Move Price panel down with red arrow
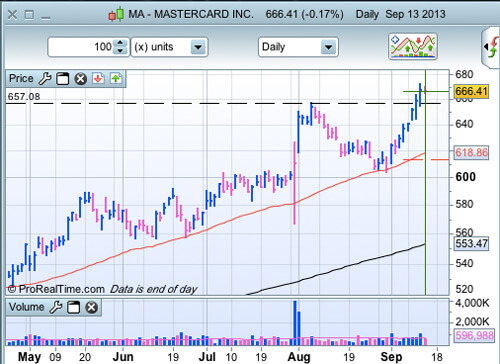 pos(98,79)
